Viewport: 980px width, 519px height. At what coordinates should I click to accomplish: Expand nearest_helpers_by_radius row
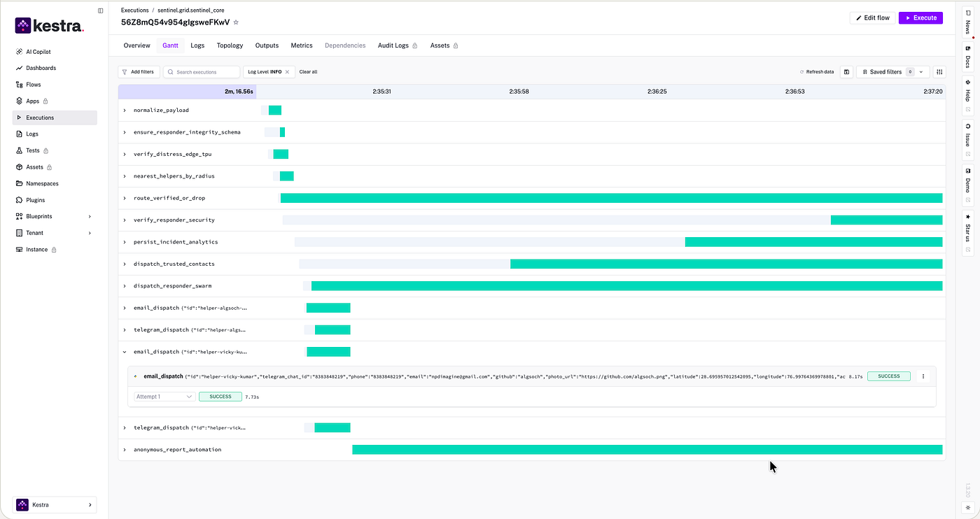click(125, 176)
